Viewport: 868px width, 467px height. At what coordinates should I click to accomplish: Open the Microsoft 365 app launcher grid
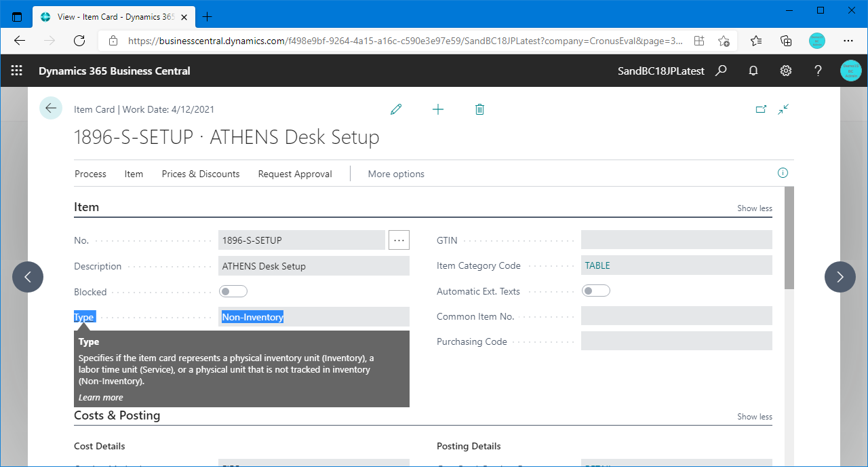click(x=16, y=71)
